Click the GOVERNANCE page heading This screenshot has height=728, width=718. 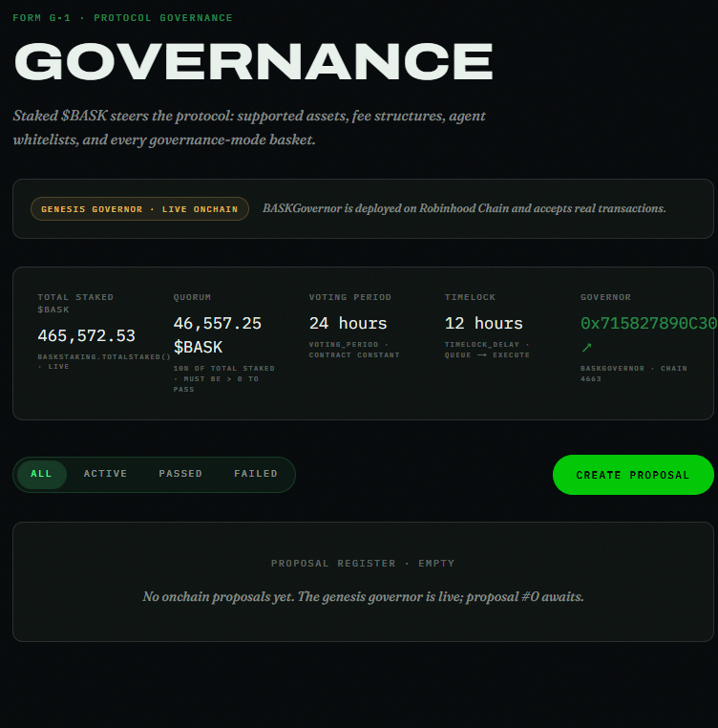coord(253,61)
